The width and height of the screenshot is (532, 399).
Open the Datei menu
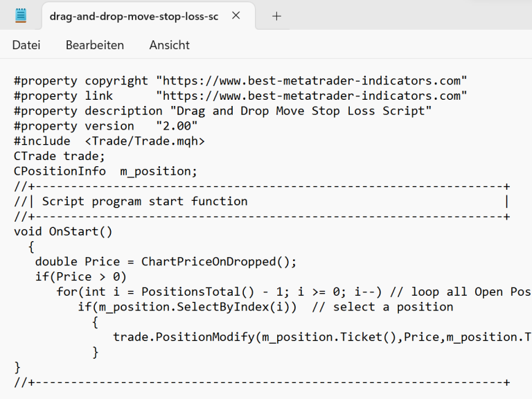point(26,45)
